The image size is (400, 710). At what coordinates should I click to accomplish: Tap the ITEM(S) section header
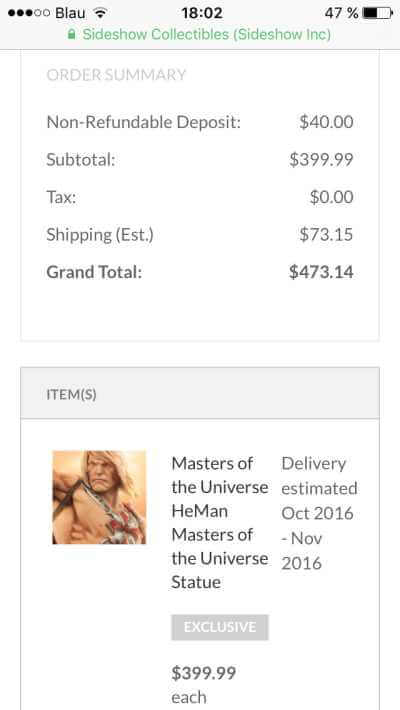(x=200, y=393)
